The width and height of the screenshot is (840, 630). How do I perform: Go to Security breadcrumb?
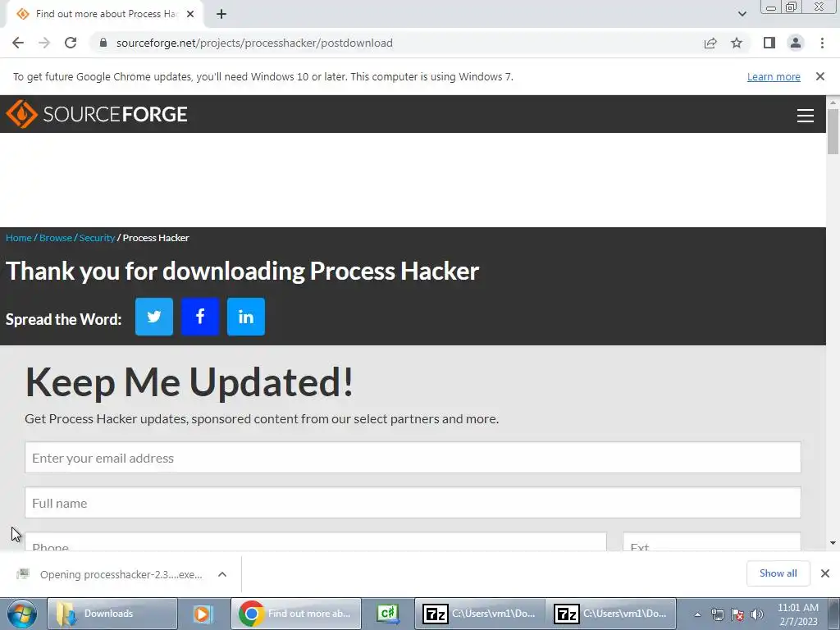coord(97,238)
